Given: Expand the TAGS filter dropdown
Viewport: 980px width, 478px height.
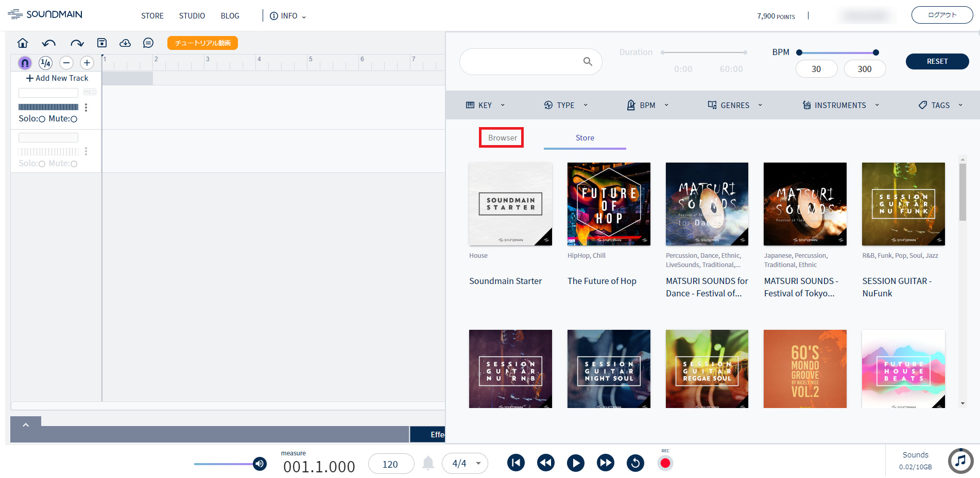Looking at the screenshot, I should tap(940, 105).
